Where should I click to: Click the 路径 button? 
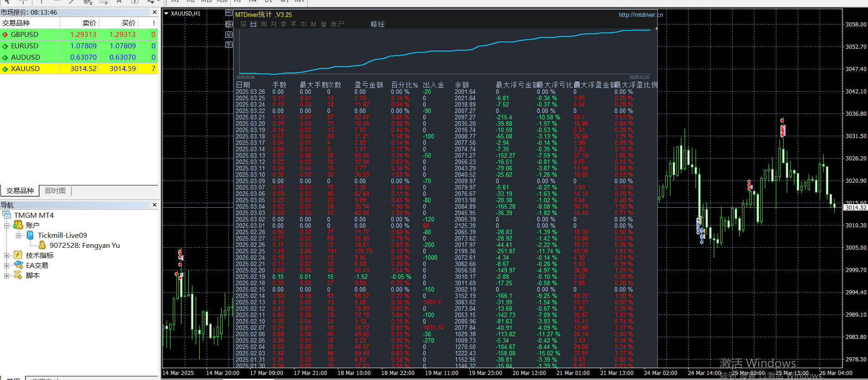click(x=377, y=24)
